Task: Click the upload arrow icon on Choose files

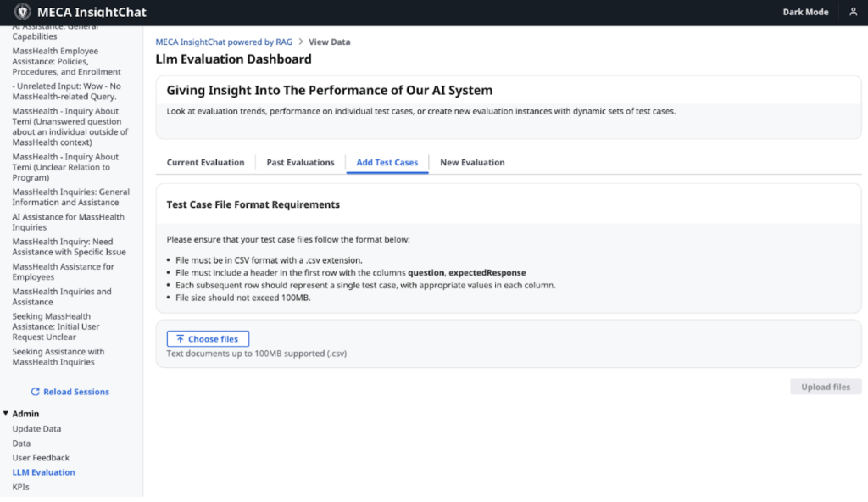Action: (180, 338)
